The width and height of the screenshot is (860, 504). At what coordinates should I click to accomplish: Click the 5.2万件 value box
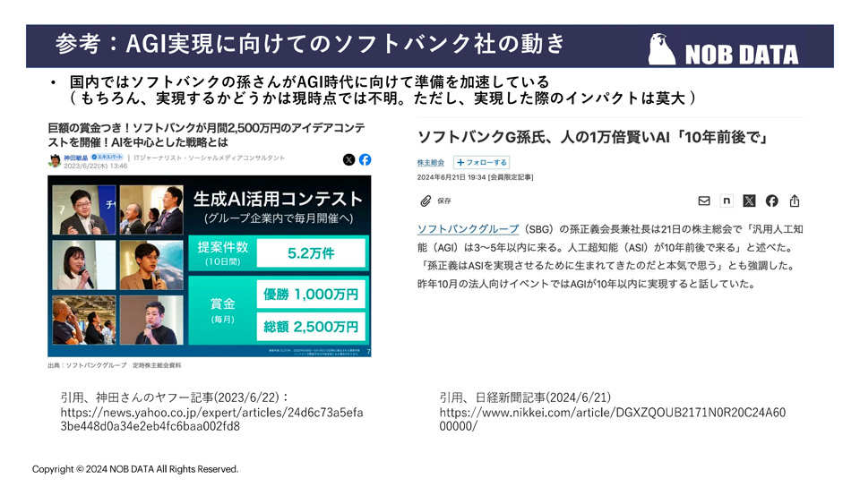click(311, 252)
